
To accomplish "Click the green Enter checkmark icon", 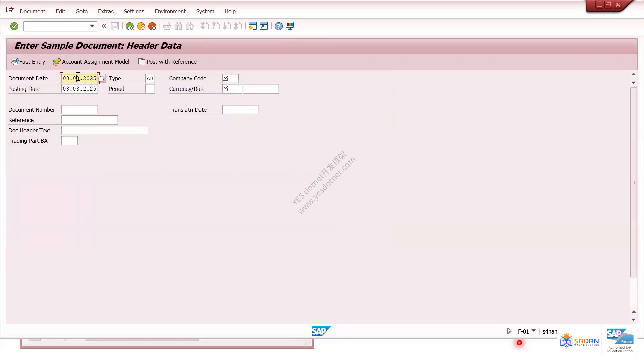I will point(14,26).
